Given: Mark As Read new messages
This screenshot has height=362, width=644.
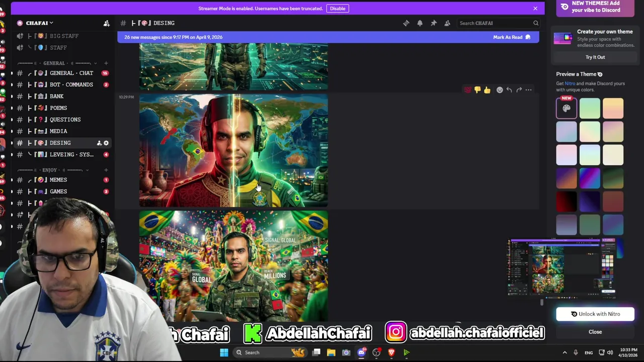Looking at the screenshot, I should pos(512,37).
